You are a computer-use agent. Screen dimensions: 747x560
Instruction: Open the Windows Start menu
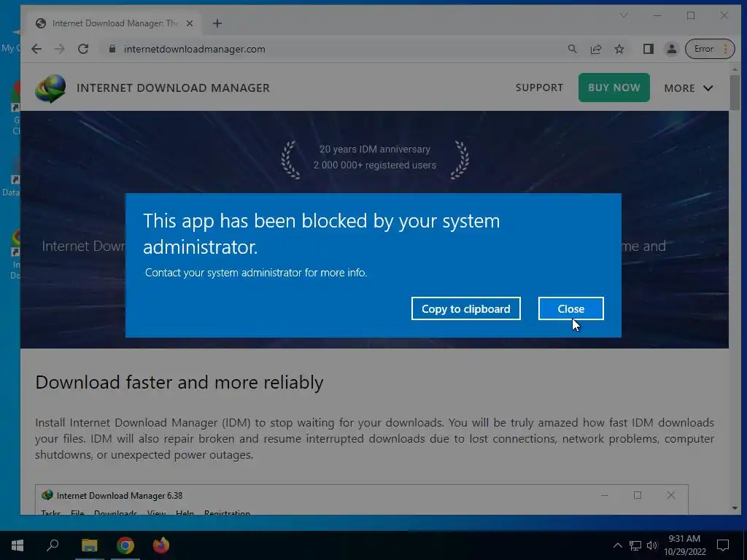[x=18, y=545]
